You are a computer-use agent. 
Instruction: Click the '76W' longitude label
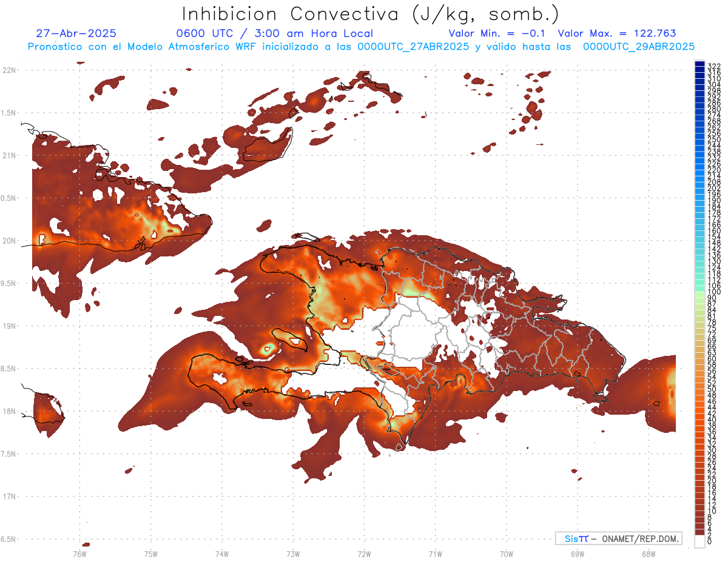click(79, 554)
